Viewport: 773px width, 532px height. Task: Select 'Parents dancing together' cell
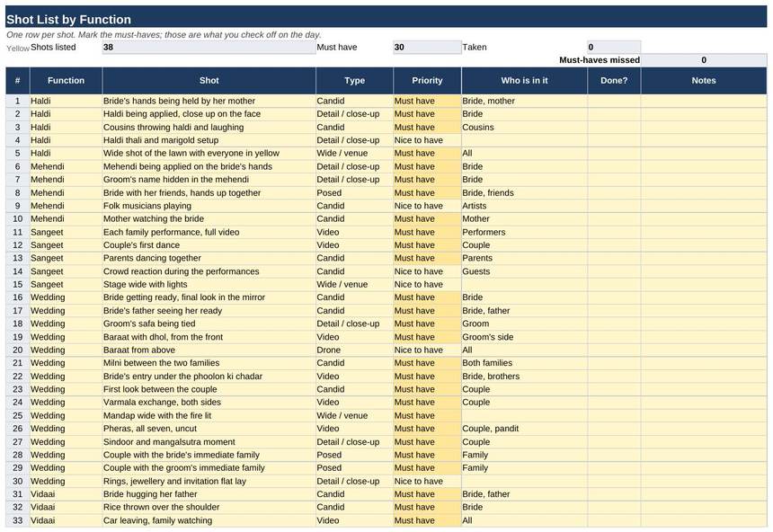tap(209, 258)
